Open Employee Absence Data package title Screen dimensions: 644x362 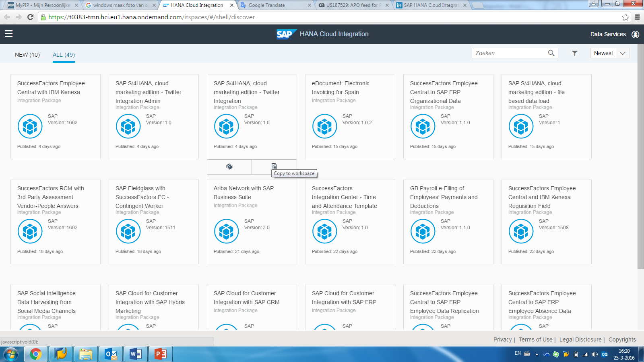tap(542, 302)
